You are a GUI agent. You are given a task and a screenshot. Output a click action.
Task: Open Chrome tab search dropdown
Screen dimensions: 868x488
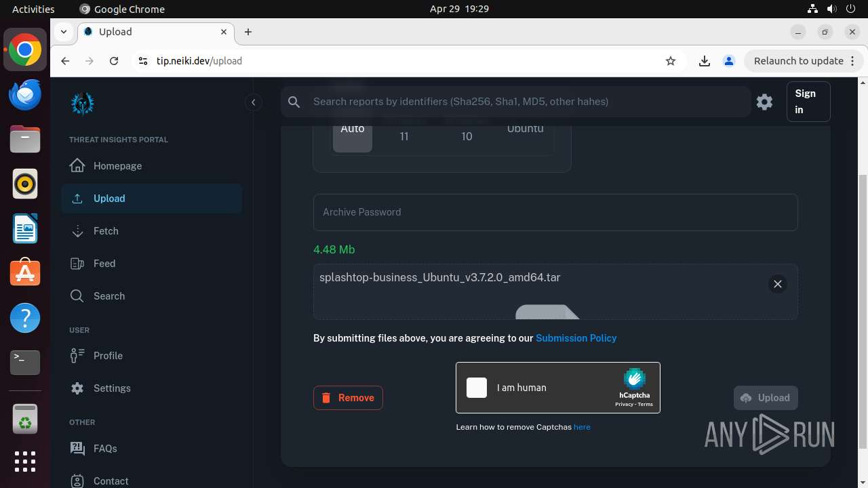point(63,32)
